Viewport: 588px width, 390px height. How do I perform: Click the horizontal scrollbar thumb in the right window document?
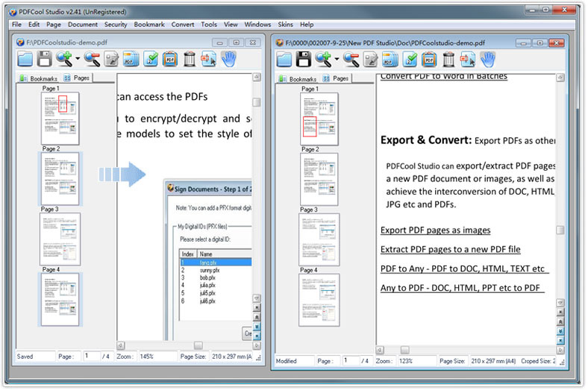point(404,350)
